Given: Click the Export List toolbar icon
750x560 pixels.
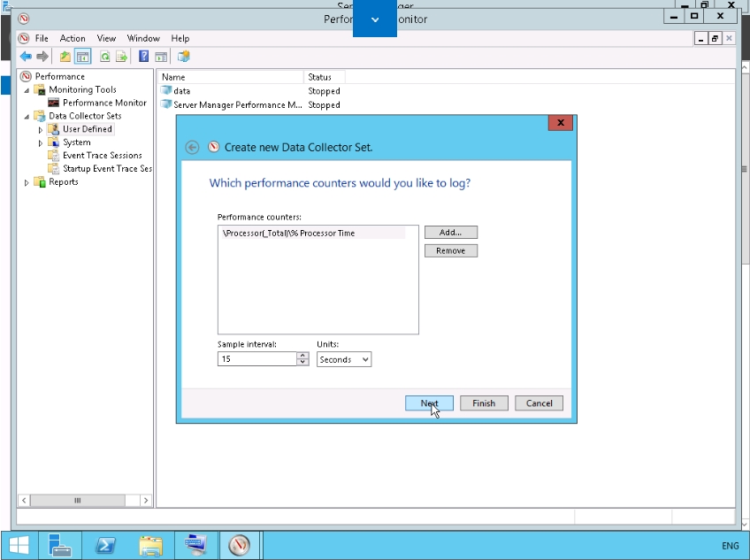Looking at the screenshot, I should [121, 57].
